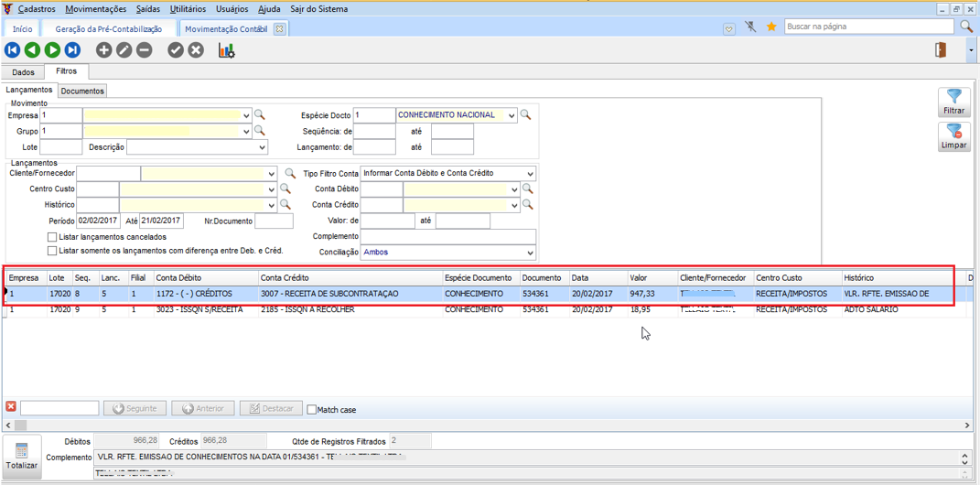Viewport: 980px width, 485px height.
Task: Go to first record navigation icon
Action: pos(13,50)
